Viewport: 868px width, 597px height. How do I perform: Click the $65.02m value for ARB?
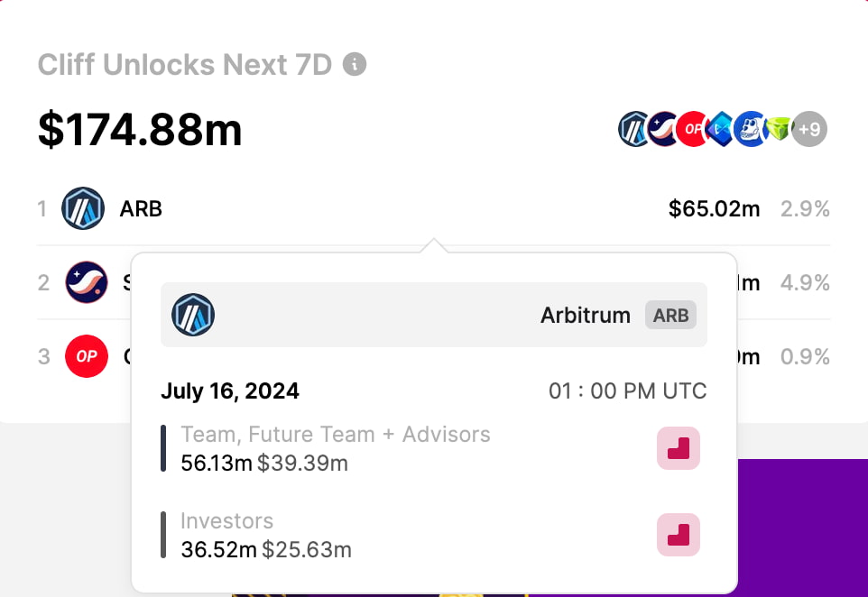pyautogui.click(x=714, y=209)
